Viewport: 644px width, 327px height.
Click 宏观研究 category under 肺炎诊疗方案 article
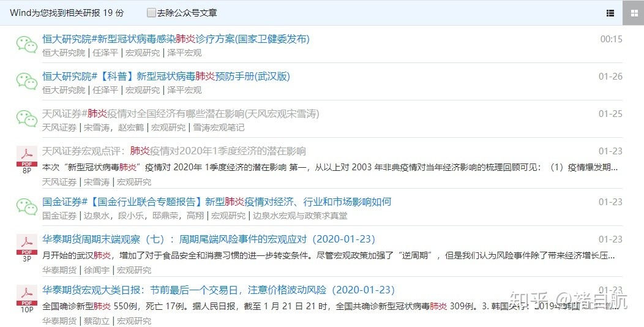point(143,53)
